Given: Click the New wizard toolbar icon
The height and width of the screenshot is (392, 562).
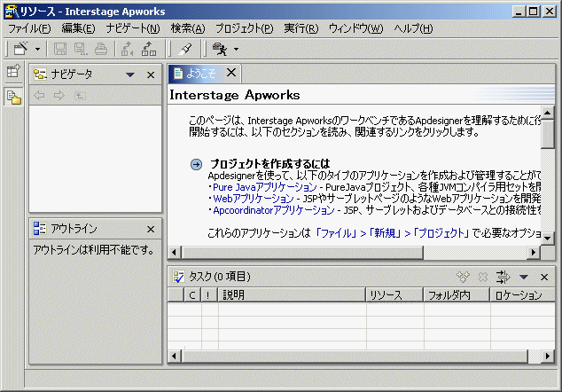Looking at the screenshot, I should (20, 49).
